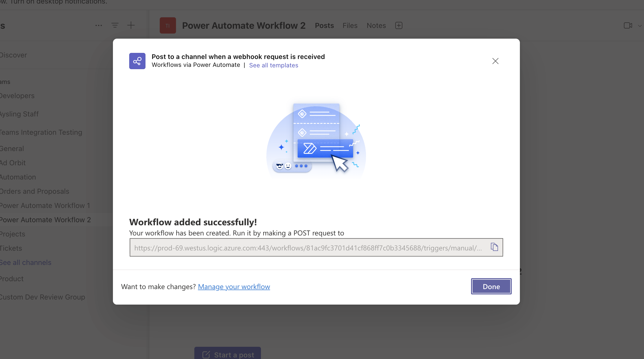644x359 pixels.
Task: Expand the meeting options dropdown chevron
Action: (x=639, y=25)
